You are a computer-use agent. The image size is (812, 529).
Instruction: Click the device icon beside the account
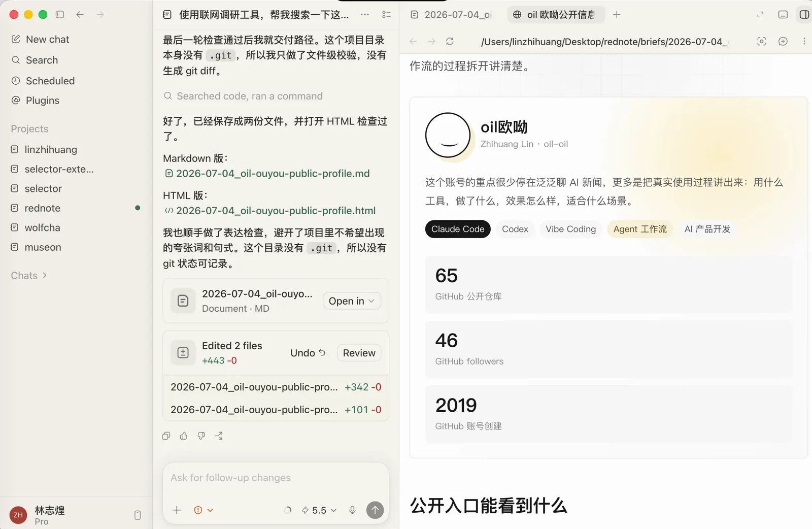point(138,515)
